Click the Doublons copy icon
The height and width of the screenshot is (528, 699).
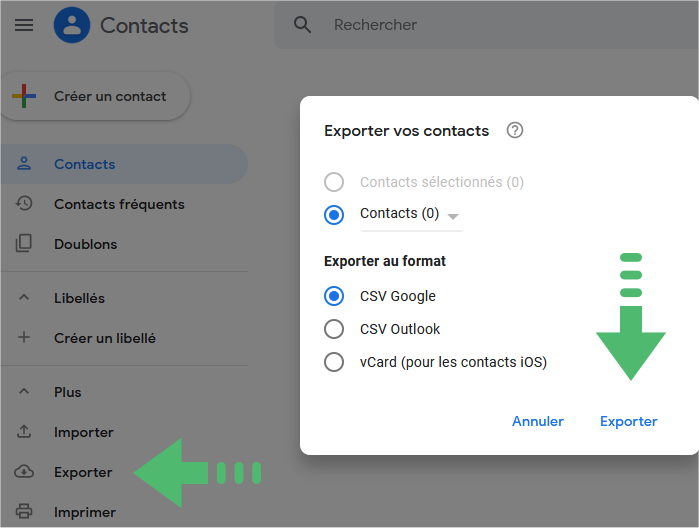tap(24, 243)
